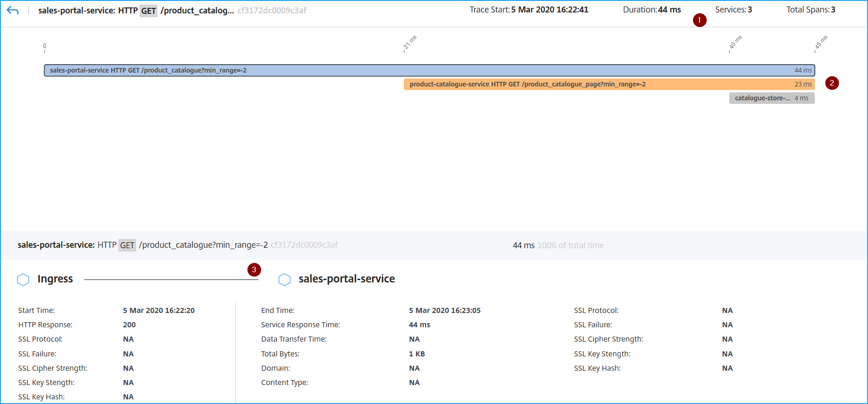Click the NA value for Data Transfer Time
868x404 pixels.
coord(415,339)
